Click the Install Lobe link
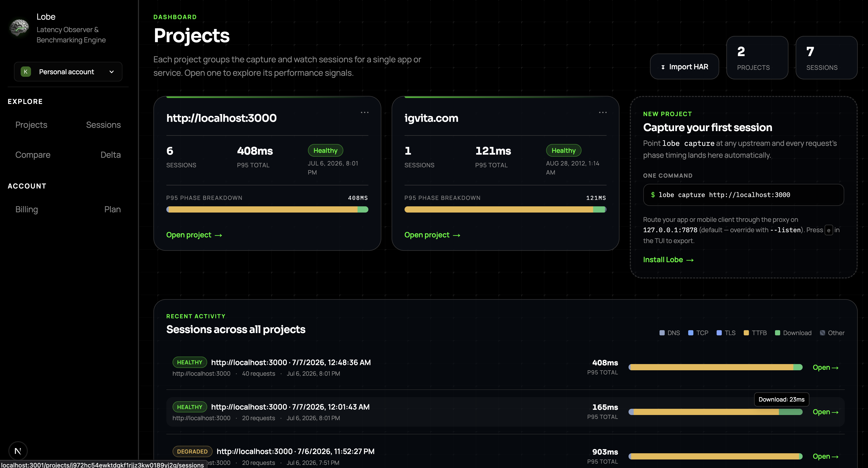 [x=668, y=260]
